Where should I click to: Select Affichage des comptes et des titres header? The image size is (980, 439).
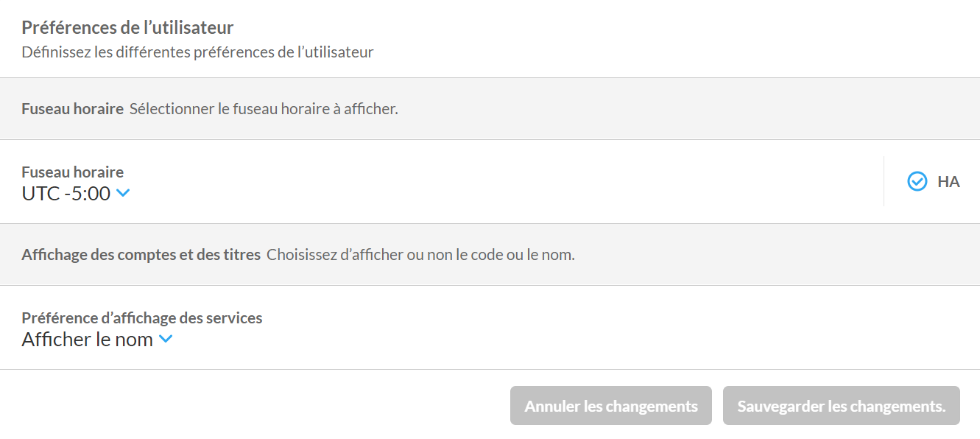(x=141, y=255)
